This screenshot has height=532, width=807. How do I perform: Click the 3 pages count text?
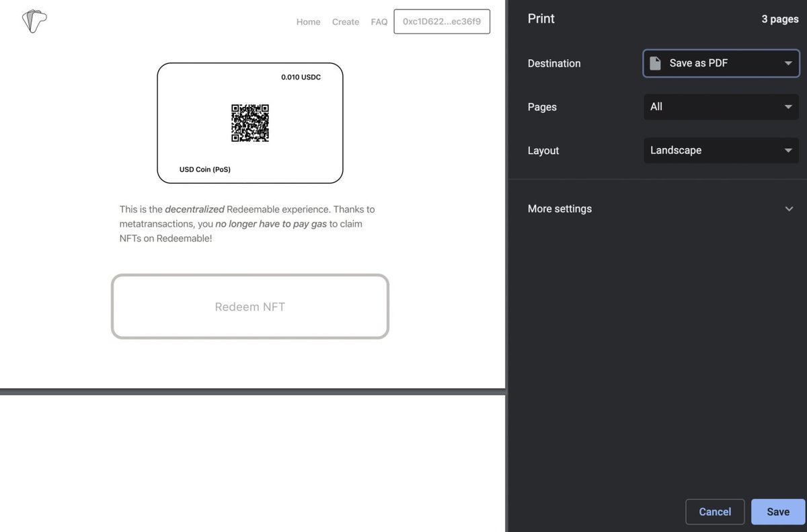click(x=780, y=19)
